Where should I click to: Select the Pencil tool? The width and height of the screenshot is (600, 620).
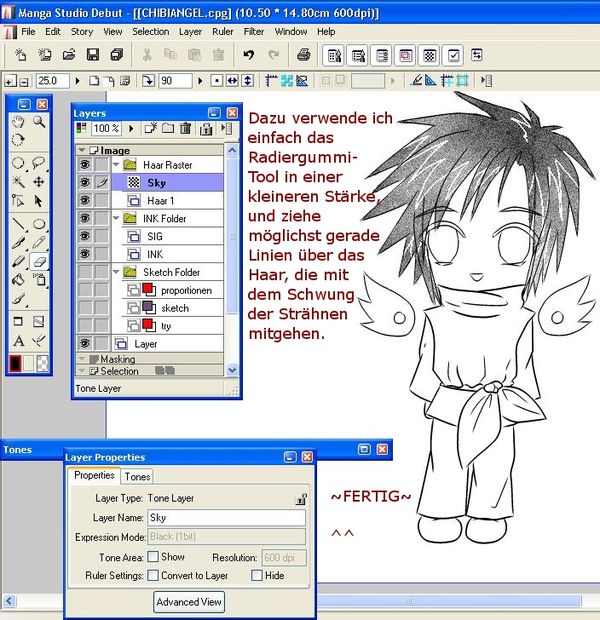tap(39, 242)
